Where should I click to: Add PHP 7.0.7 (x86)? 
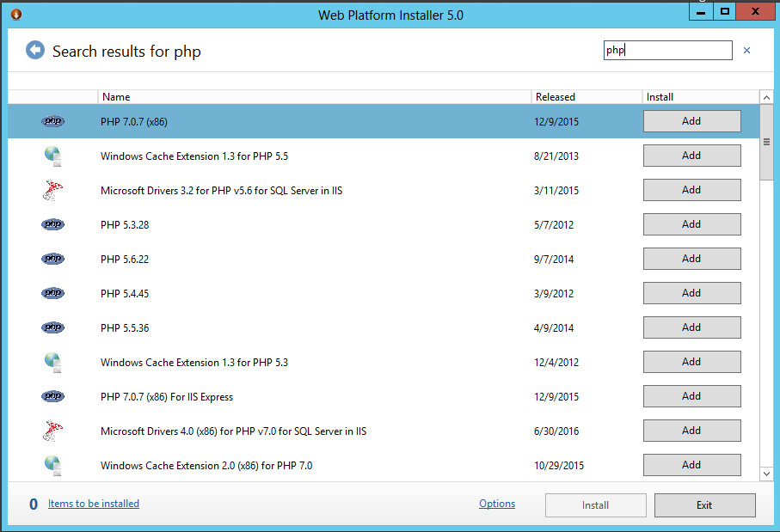tap(692, 121)
